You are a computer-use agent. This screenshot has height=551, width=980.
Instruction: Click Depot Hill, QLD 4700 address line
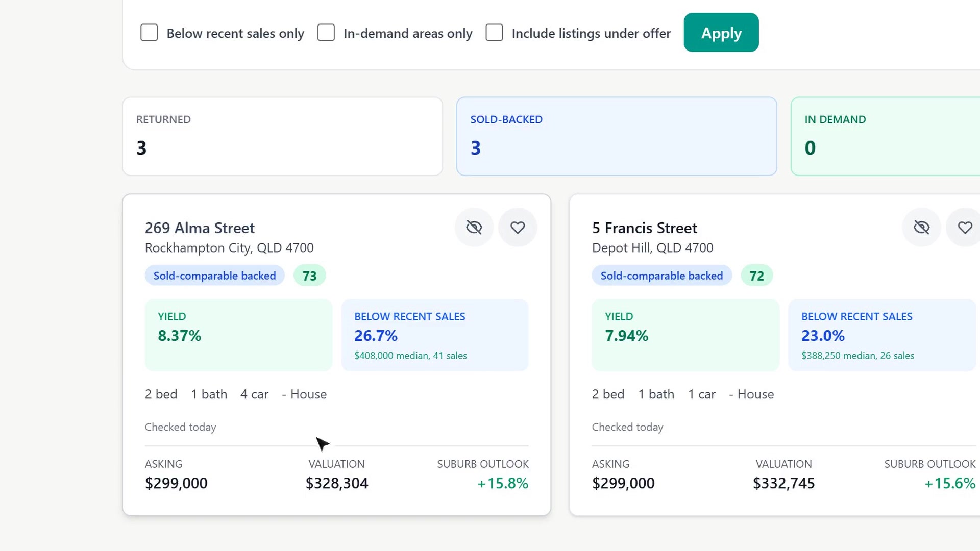(x=652, y=248)
